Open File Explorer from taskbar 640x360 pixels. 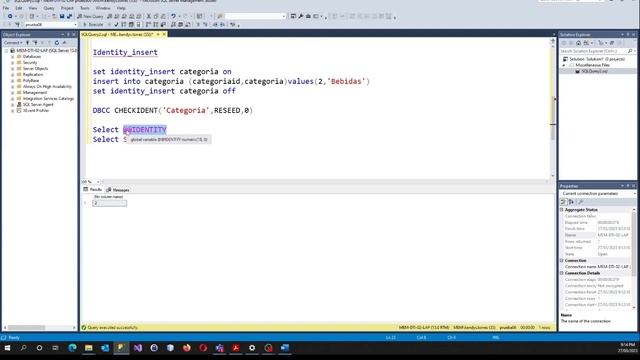89,348
